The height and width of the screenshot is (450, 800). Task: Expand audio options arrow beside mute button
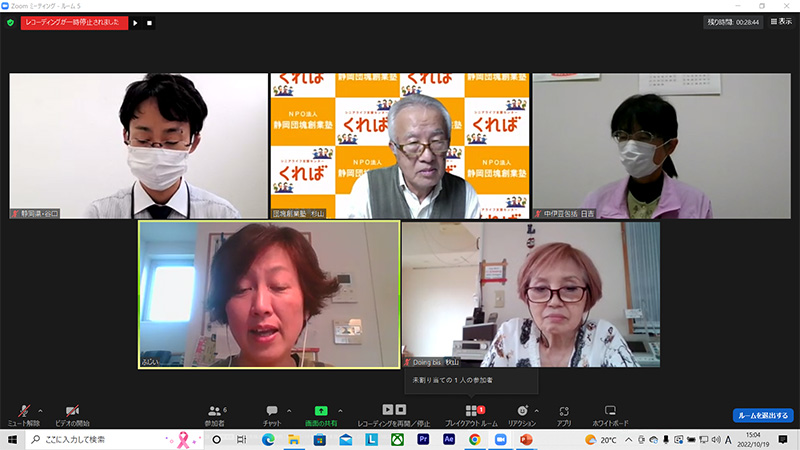40,409
